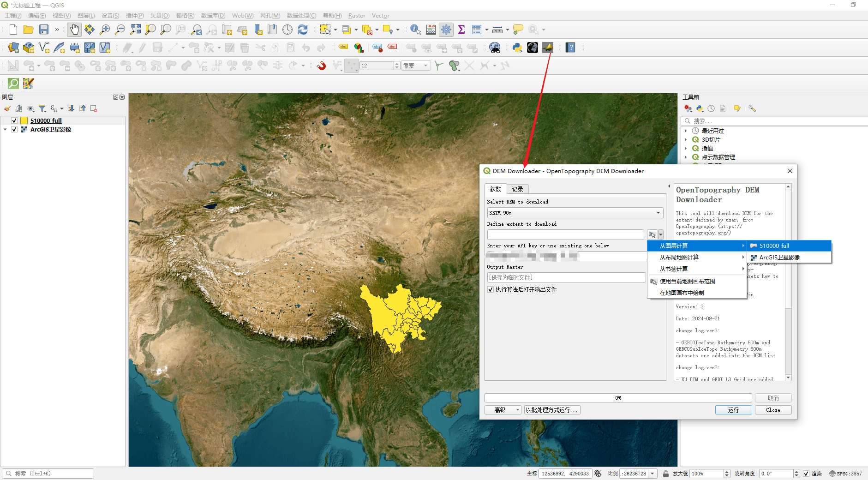Open the Identify Features tool
Image resolution: width=868 pixels, height=480 pixels.
(415, 30)
